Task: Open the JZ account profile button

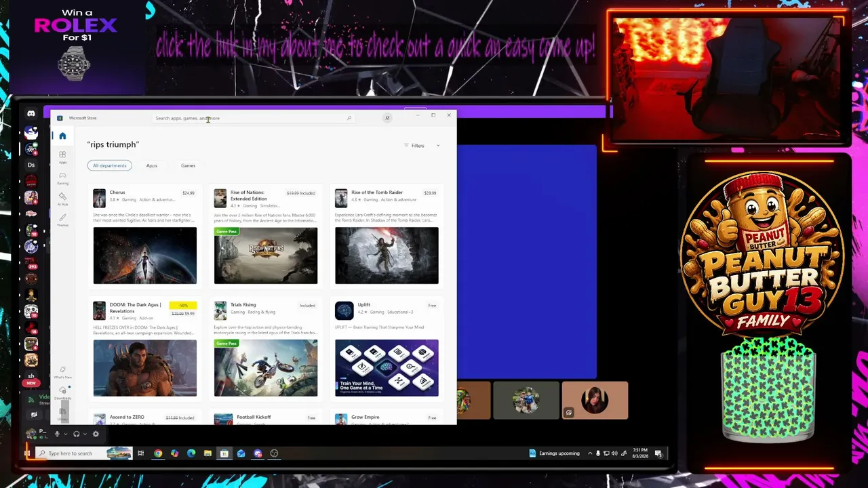Action: [387, 118]
